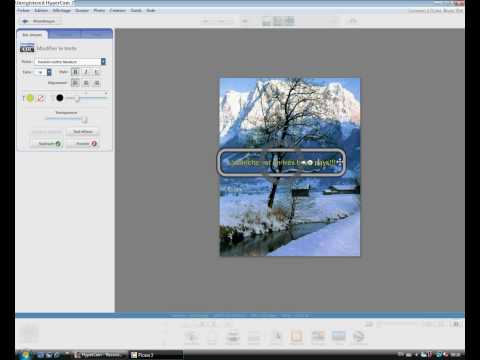Open the Windows Start menu

(x=25, y=355)
